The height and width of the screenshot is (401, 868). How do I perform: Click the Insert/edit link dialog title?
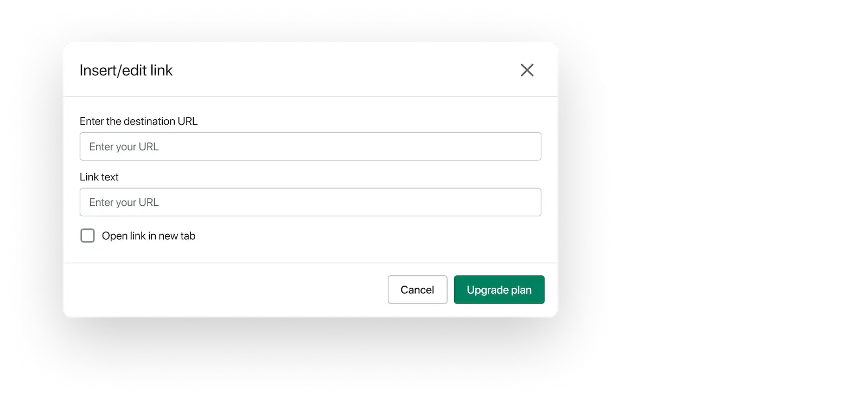pos(126,70)
